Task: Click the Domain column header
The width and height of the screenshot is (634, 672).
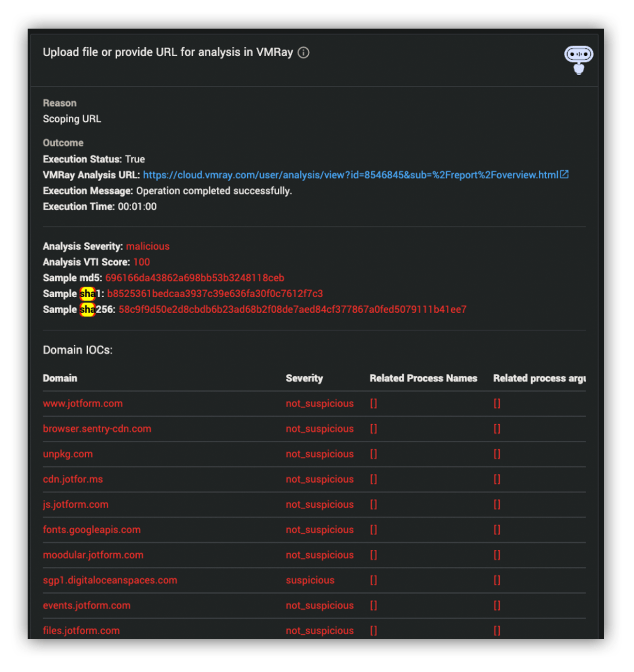Action: (x=60, y=378)
